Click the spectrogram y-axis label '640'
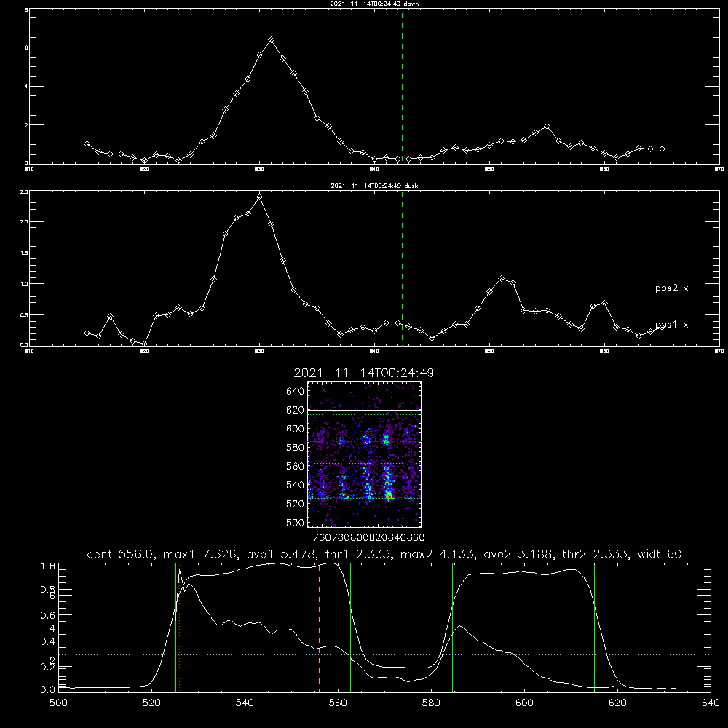The image size is (728, 728). click(296, 391)
